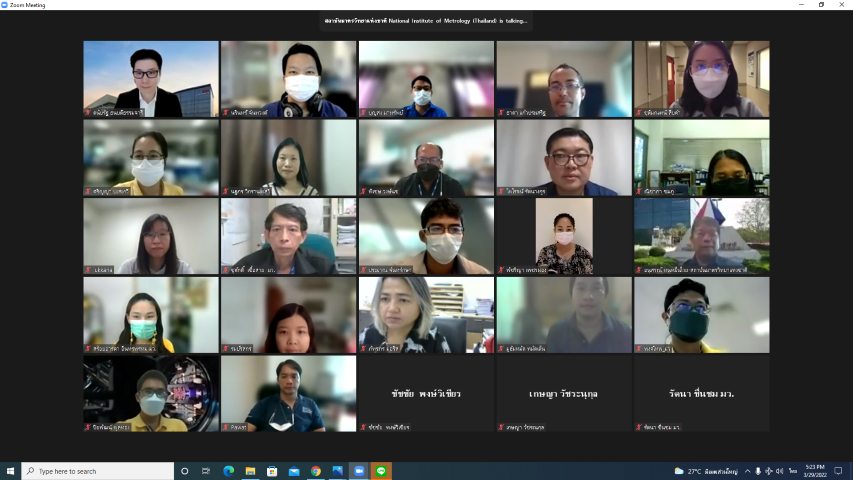Open the clock and calendar showing 5:23 PM
This screenshot has width=853, height=480.
[x=815, y=471]
